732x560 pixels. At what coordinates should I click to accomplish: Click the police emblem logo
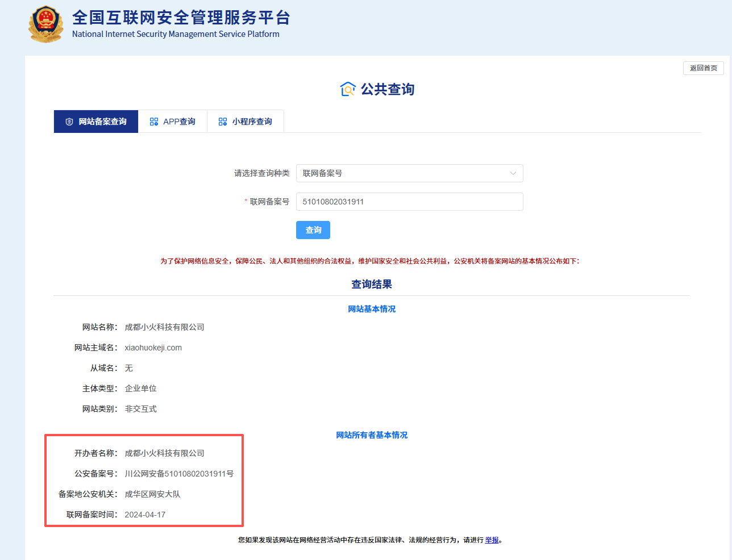46,24
